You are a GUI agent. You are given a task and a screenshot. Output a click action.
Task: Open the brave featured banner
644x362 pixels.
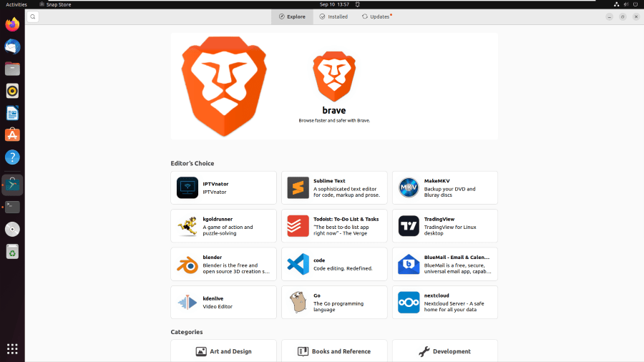click(334, 86)
